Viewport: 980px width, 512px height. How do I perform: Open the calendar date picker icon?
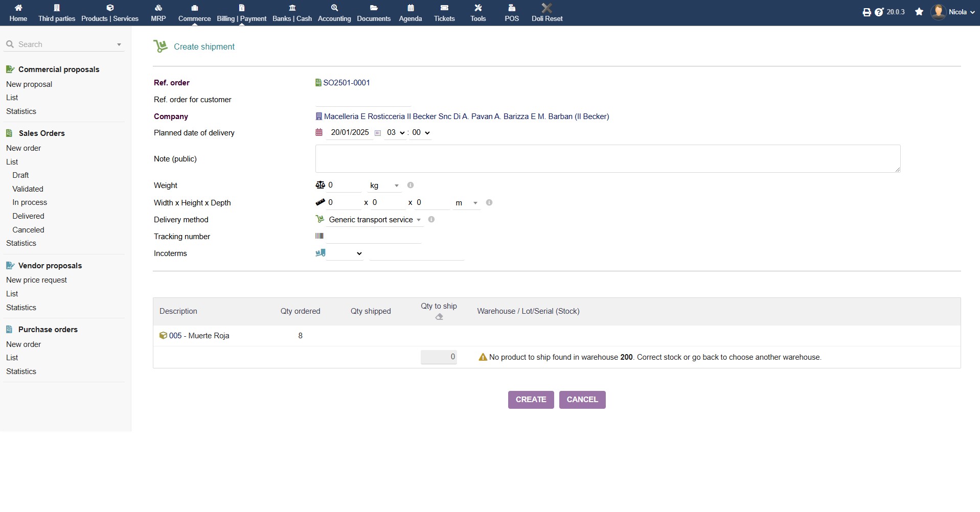378,133
